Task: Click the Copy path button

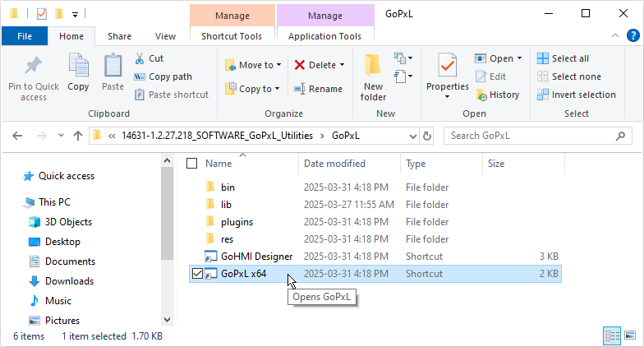Action: click(x=163, y=76)
